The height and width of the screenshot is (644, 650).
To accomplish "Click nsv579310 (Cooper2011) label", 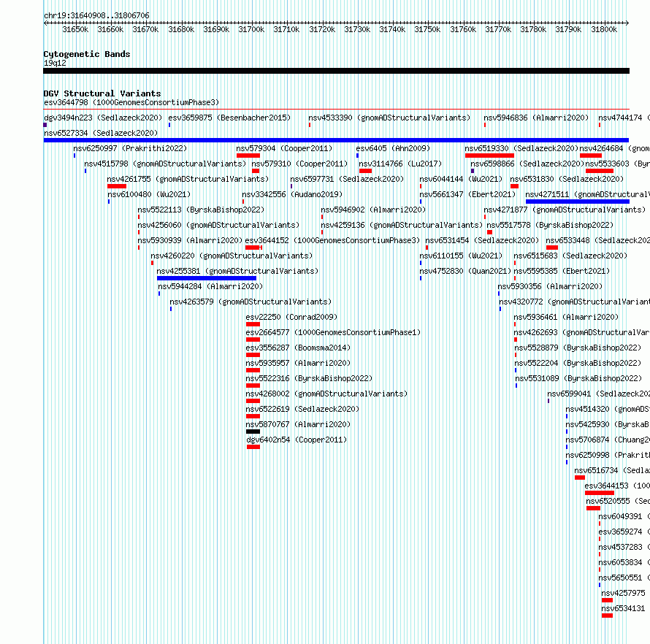I will tap(299, 164).
